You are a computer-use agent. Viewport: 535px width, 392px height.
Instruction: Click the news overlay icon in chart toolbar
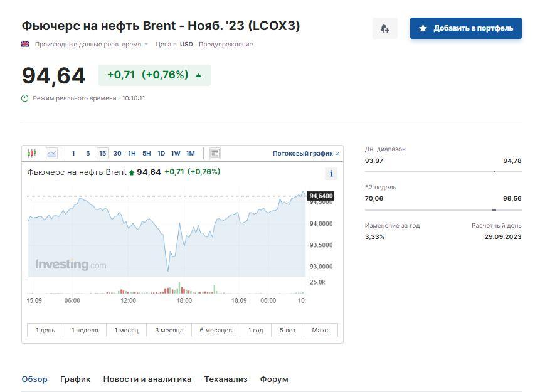pos(215,153)
